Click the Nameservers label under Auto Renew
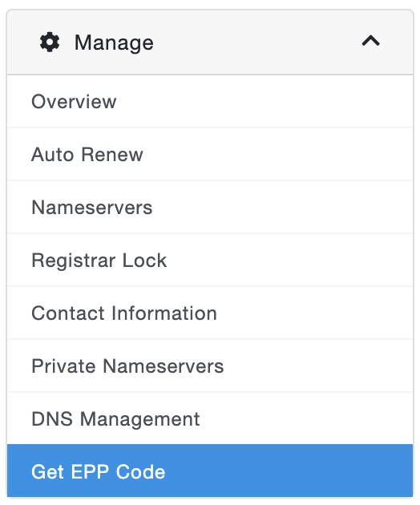 [92, 208]
